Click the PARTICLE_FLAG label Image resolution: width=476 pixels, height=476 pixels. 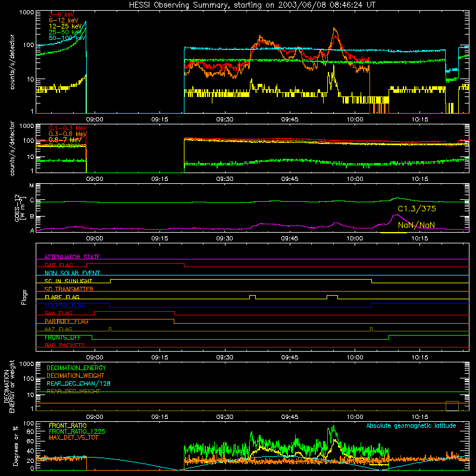click(67, 321)
